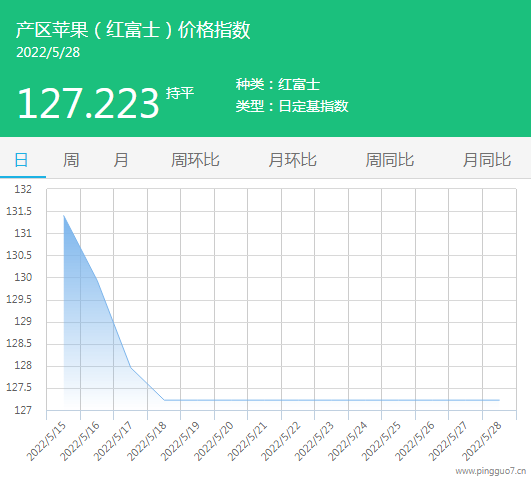531x483 pixels.
Task: Select the 日 daily tab
Action: click(21, 160)
